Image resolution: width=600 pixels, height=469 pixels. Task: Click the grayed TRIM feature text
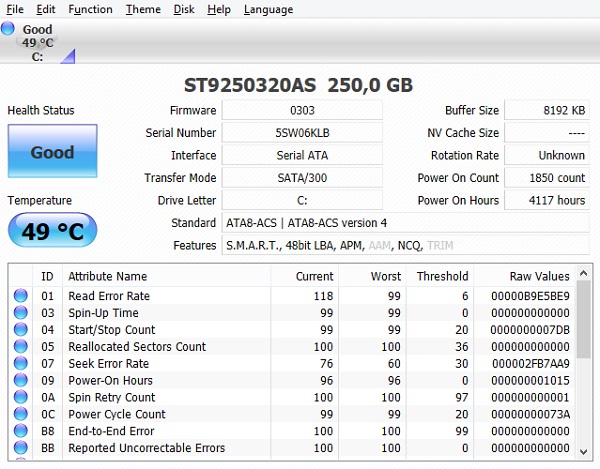(x=440, y=245)
